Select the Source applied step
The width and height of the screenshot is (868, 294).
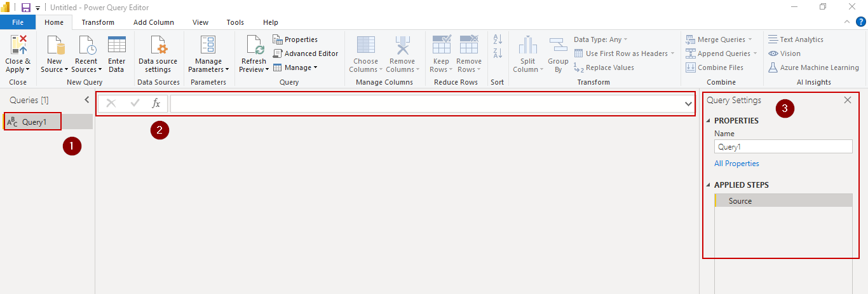click(x=783, y=200)
